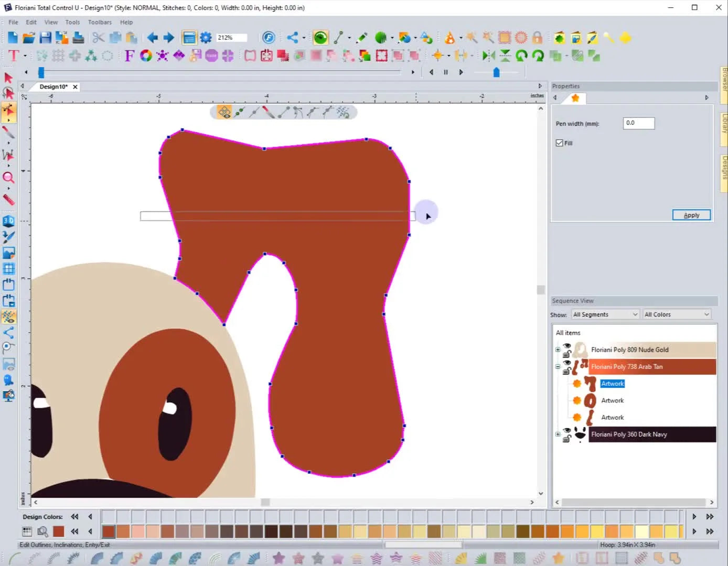728x566 pixels.
Task: Click the magic wand icon
Action: pos(471,38)
